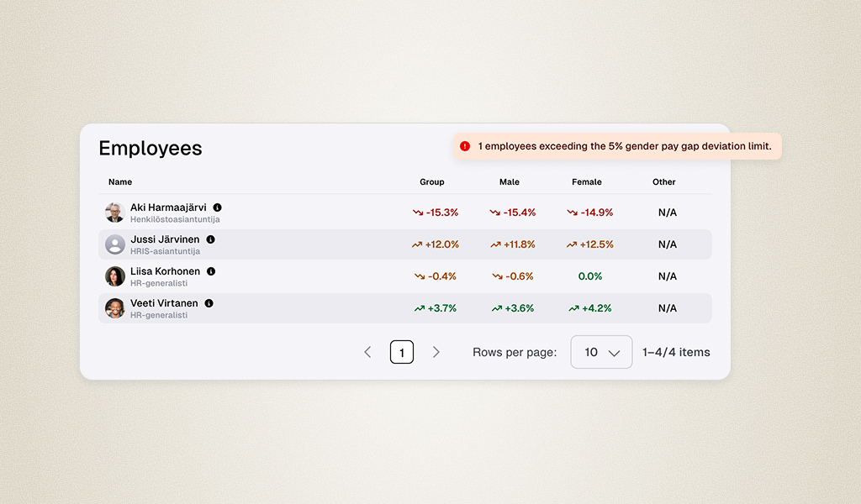
Task: Click Liisa Korhonen's profile photo
Action: [x=114, y=276]
